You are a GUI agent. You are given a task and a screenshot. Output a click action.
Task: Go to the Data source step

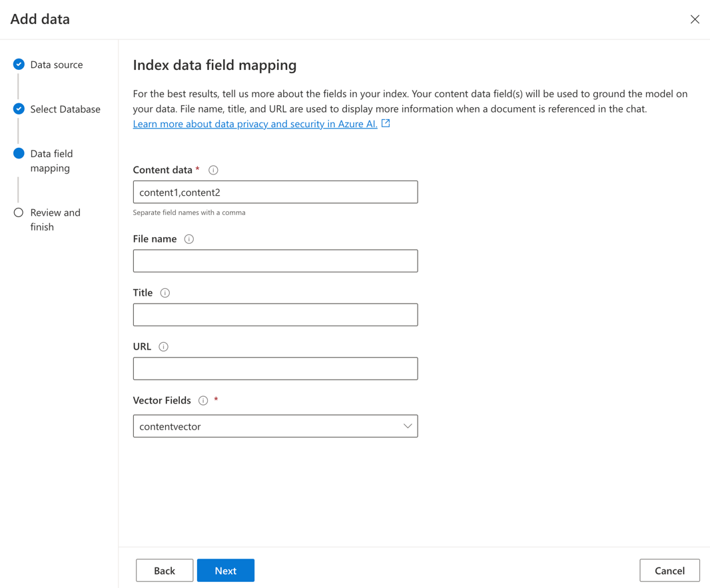coord(57,65)
